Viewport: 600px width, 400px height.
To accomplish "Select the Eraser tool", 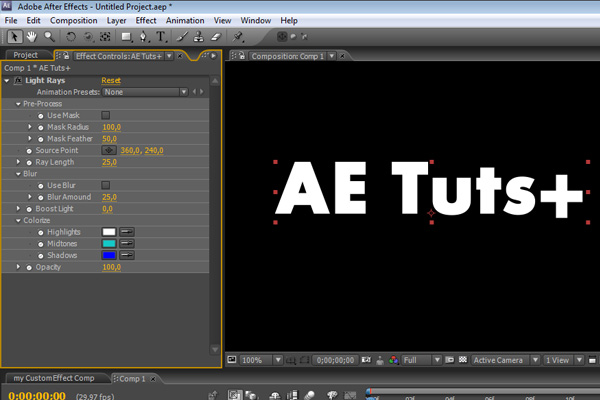I will click(x=216, y=37).
